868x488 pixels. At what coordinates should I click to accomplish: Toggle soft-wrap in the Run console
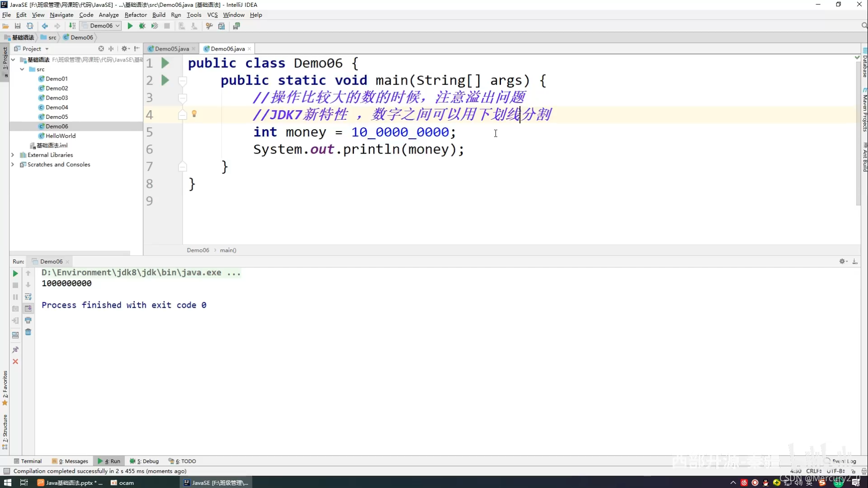pos(28,297)
